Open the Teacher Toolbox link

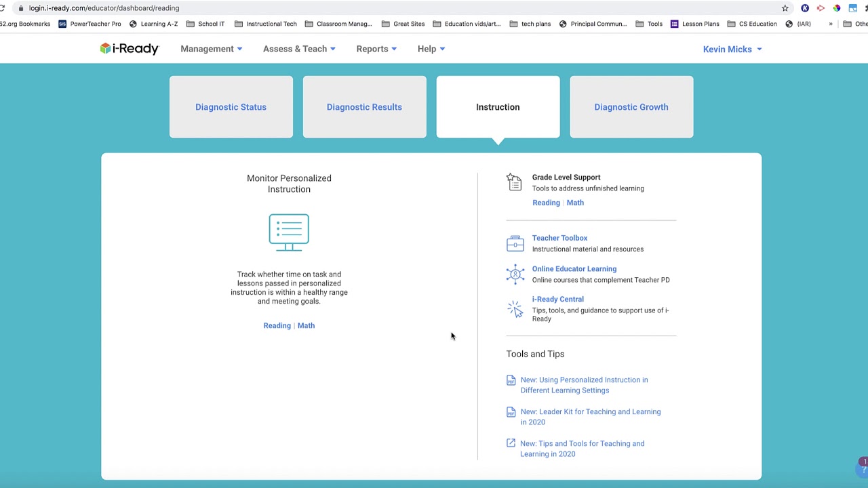pyautogui.click(x=559, y=238)
